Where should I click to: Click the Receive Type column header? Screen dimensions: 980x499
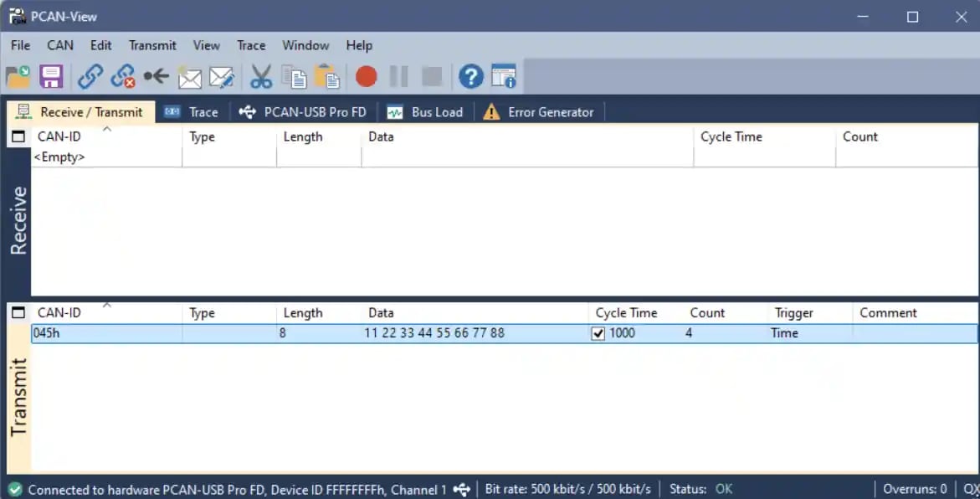pos(229,137)
